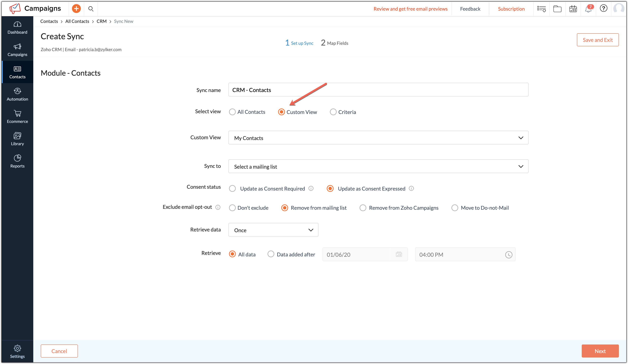Open the Custom View dropdown showing My Contacts
Viewport: 628px width, 364px height.
click(378, 138)
